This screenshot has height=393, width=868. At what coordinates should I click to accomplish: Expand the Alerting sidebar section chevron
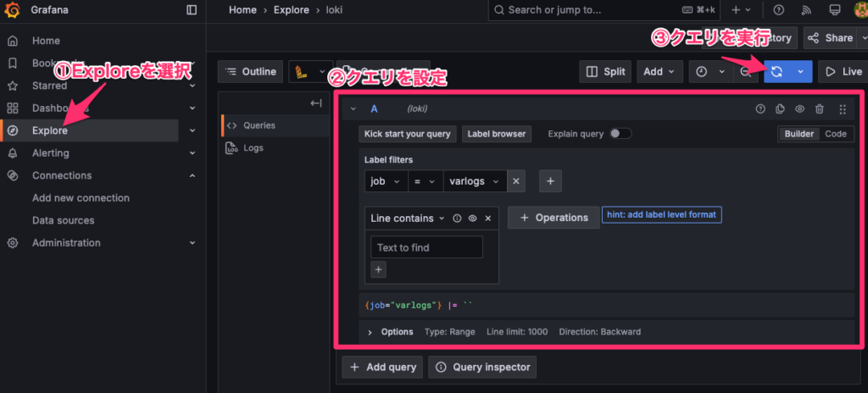click(x=192, y=153)
